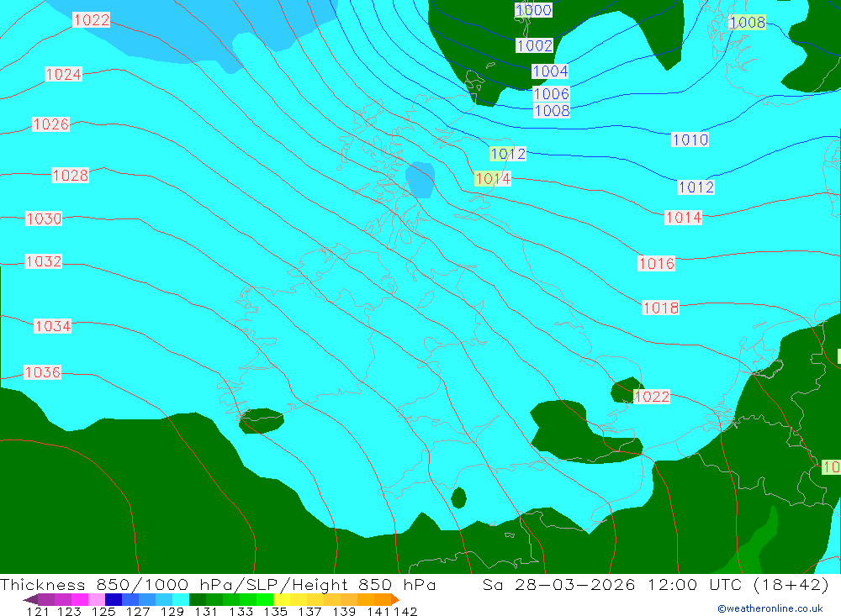The image size is (841, 616).
Task: Click the 125 legend scale value
Action: pyautogui.click(x=103, y=612)
